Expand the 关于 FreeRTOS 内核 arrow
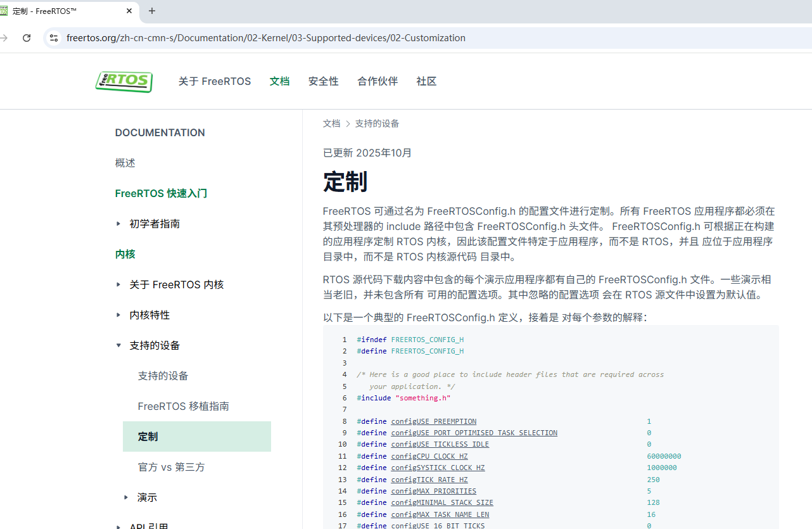This screenshot has width=812, height=529. [x=118, y=284]
